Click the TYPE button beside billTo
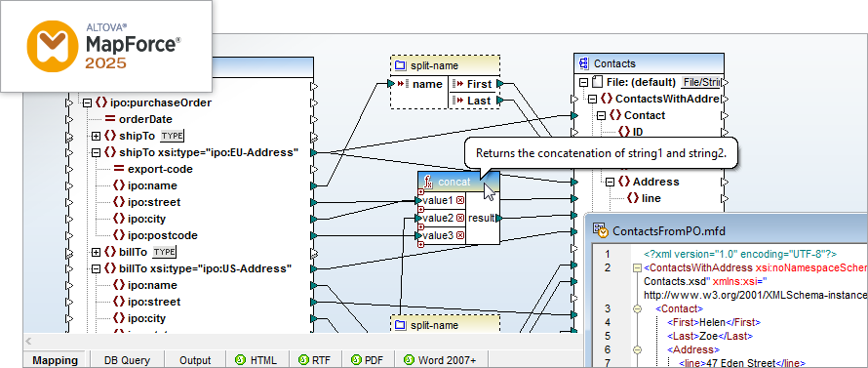Viewport: 868px width, 368px height. click(x=165, y=252)
